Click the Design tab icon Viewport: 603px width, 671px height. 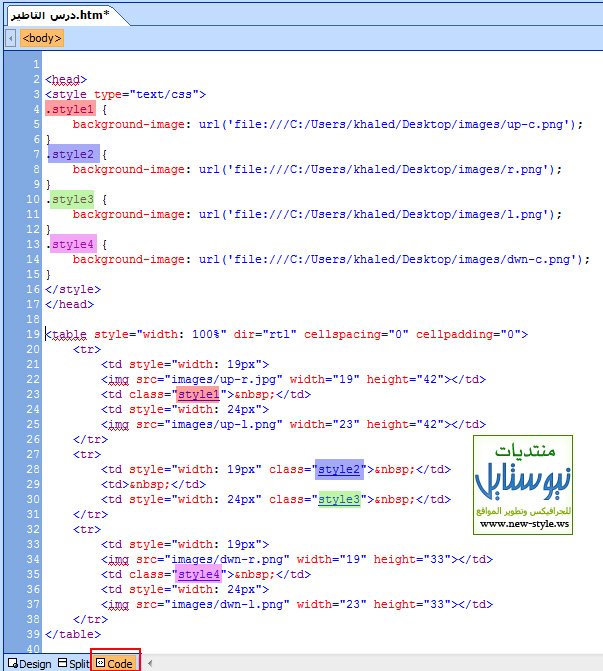(13, 663)
